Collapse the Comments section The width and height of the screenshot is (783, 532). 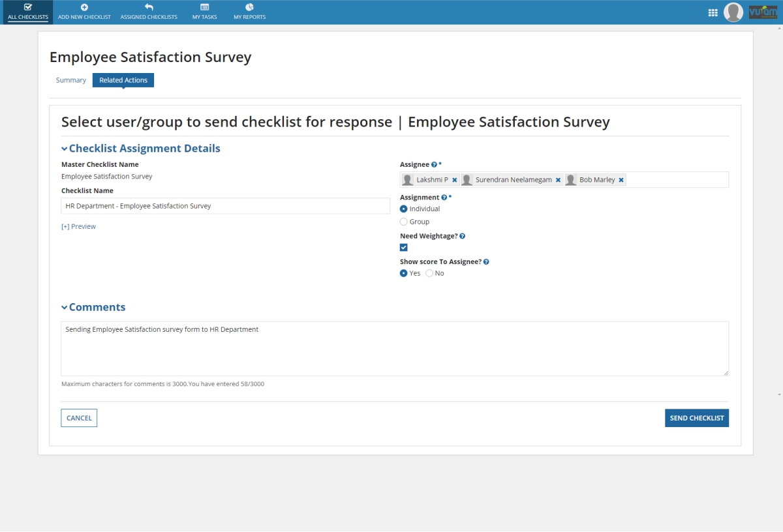click(65, 307)
